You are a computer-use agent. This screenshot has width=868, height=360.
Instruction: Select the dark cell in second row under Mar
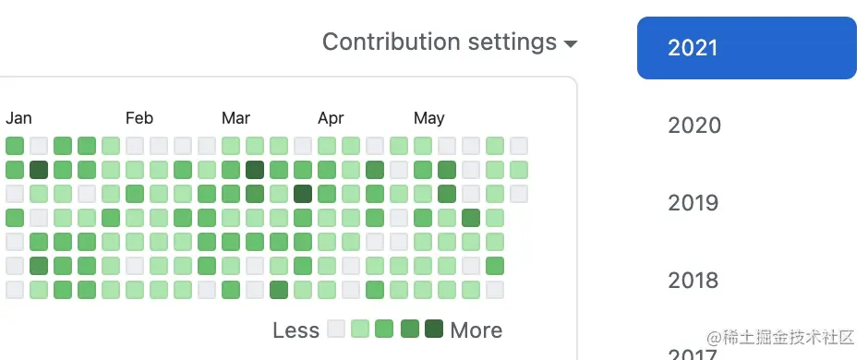point(255,170)
